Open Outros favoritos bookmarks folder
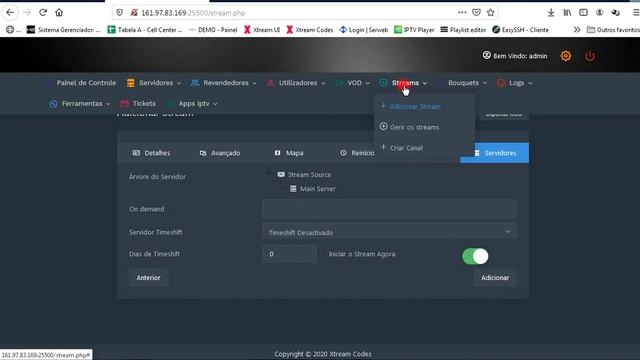Screen dimensions: 640x360 point(613,29)
